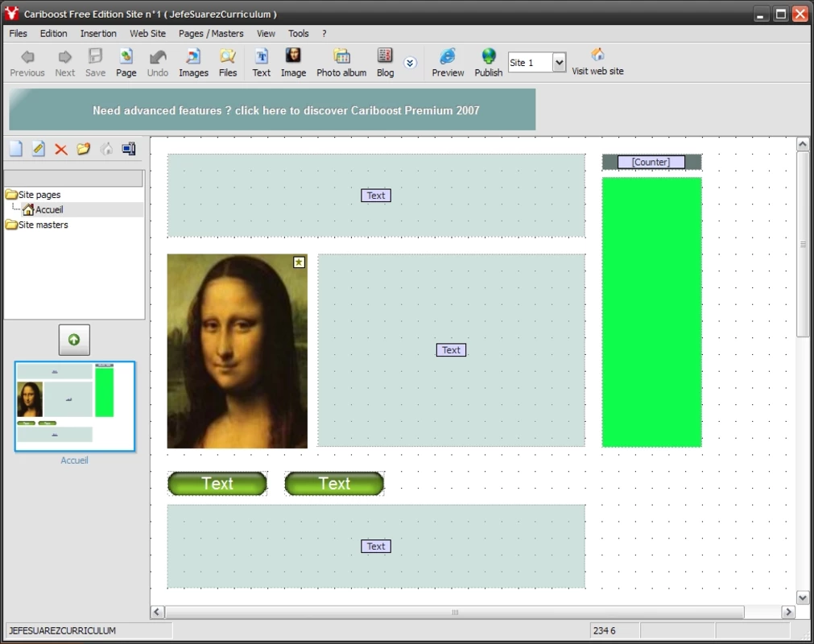Open the Web Site menu

[x=147, y=33]
